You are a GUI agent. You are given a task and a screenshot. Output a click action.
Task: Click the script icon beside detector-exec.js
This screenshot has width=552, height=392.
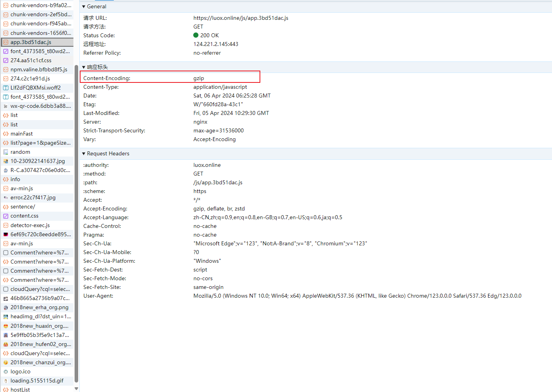point(6,225)
